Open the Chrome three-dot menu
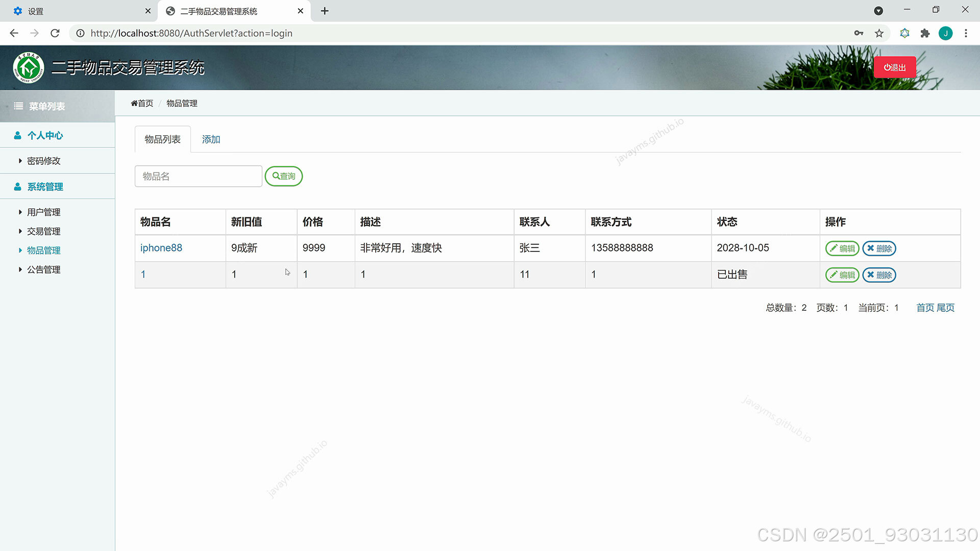Screen dimensions: 980x551 (x=966, y=33)
